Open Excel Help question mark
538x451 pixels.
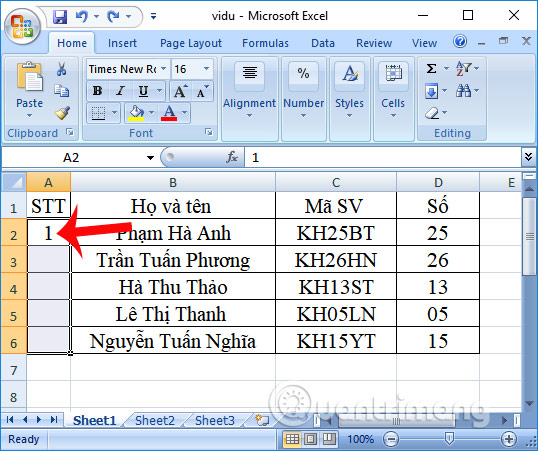coord(460,42)
